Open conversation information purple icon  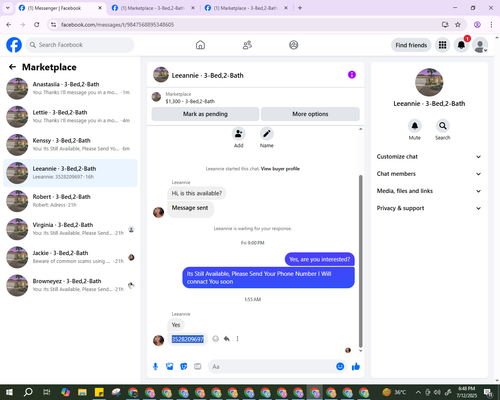(x=352, y=75)
